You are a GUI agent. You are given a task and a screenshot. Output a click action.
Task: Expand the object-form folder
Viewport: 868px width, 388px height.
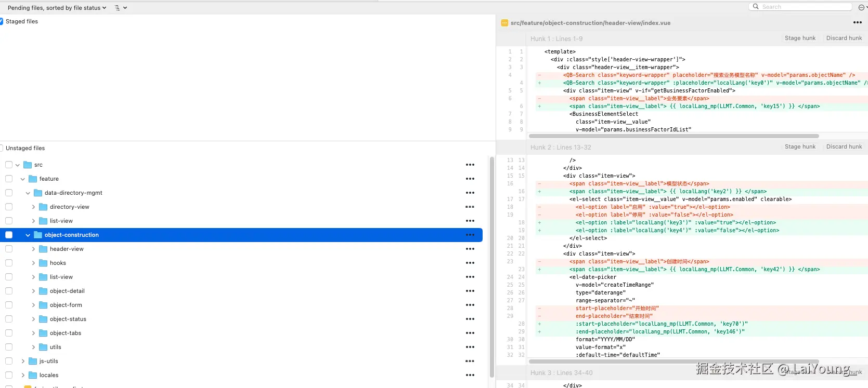[x=33, y=305]
